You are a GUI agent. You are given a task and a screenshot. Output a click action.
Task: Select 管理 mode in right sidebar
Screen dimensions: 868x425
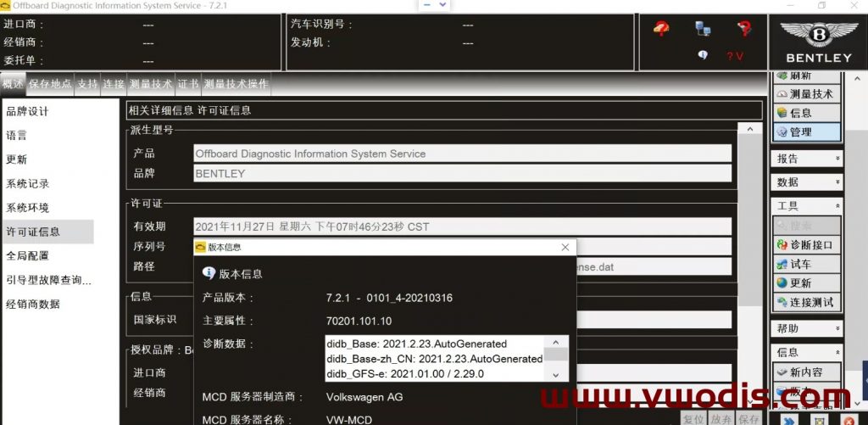[807, 131]
